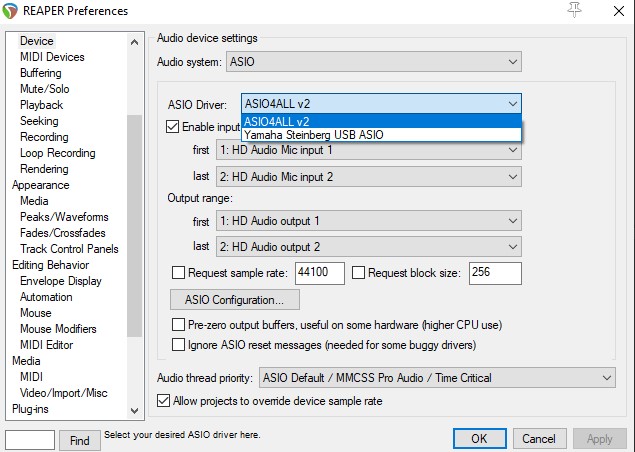Click the Find button
The image size is (635, 452).
click(79, 439)
